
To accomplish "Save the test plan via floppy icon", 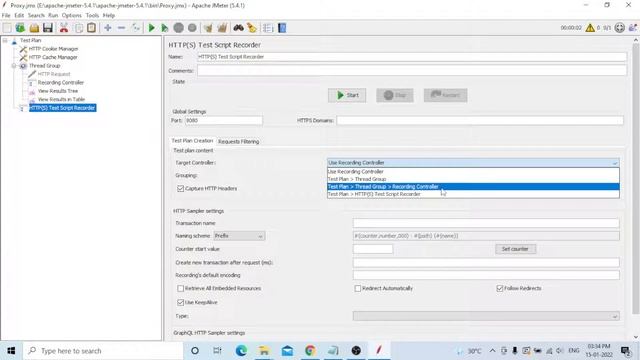I will [48, 28].
